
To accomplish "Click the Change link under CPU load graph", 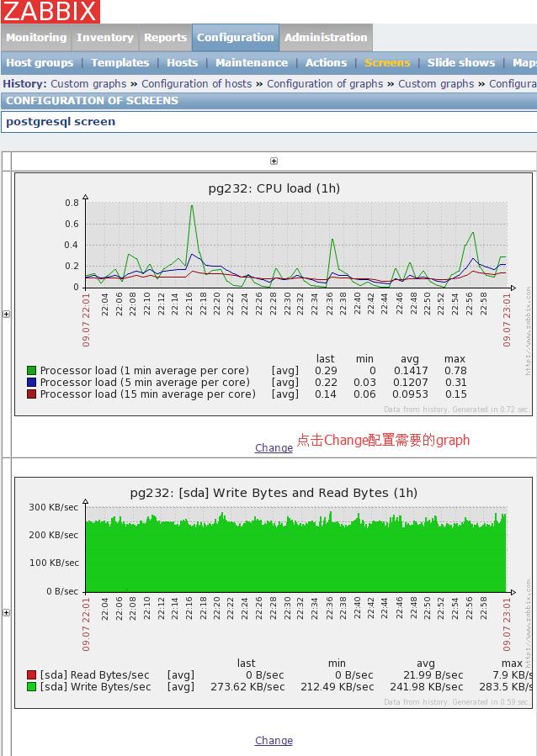I will (x=274, y=448).
